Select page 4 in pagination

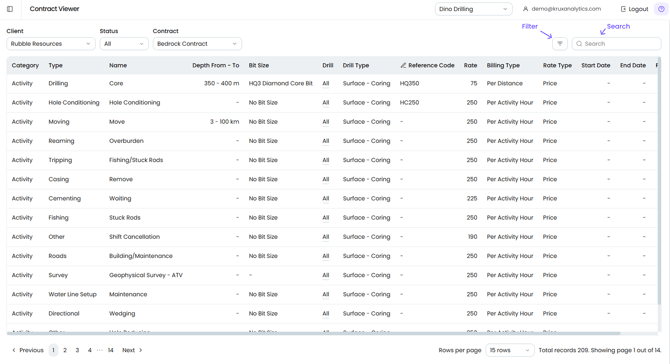pos(89,350)
